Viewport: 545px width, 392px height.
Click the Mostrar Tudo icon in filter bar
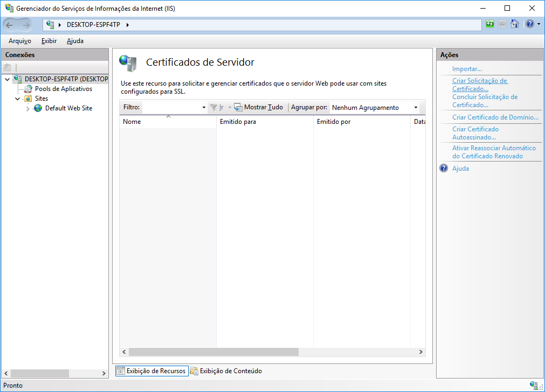tap(237, 107)
